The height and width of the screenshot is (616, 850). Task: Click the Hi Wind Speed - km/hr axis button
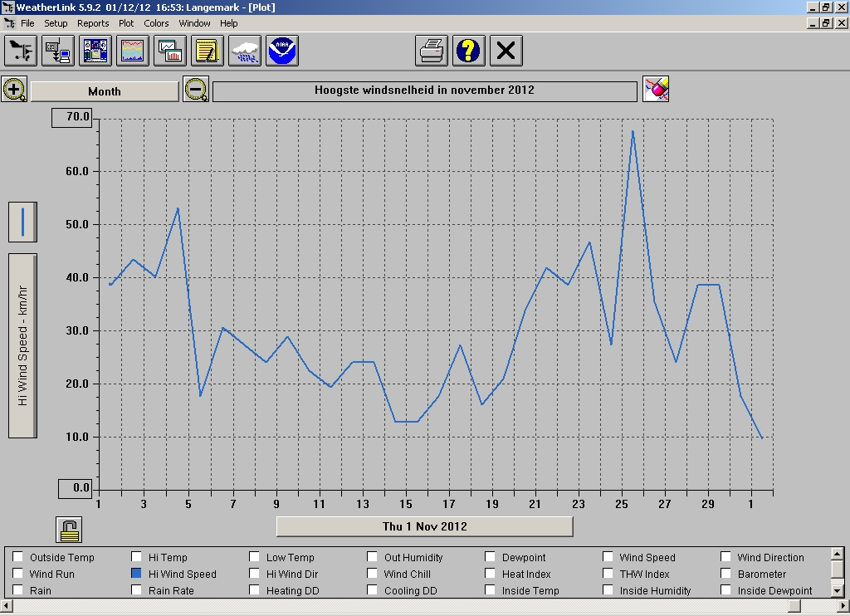(x=22, y=346)
